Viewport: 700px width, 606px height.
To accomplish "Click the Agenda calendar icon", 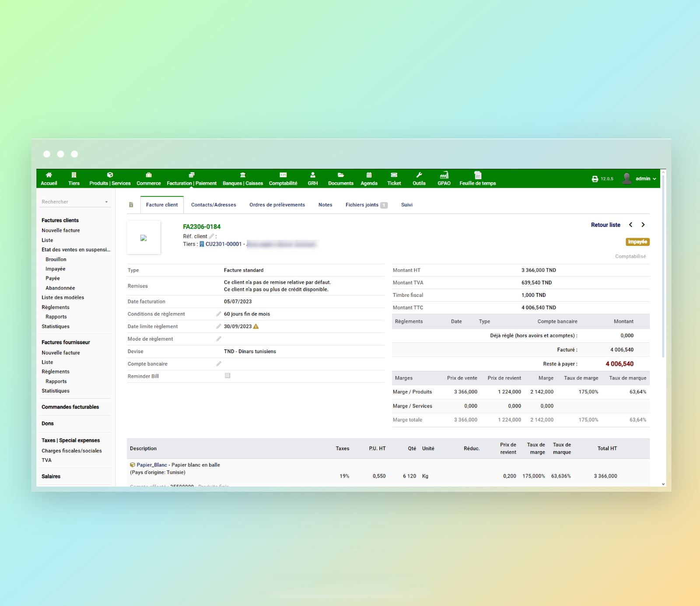I will pyautogui.click(x=369, y=175).
